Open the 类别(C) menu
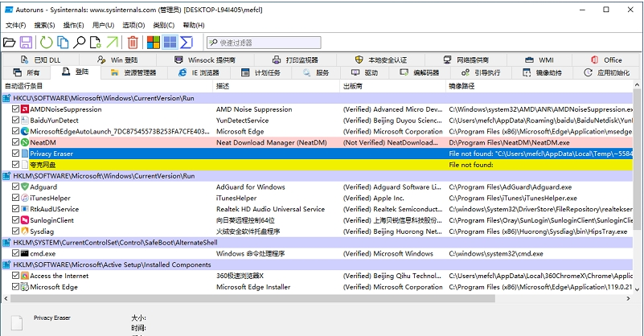This screenshot has width=644, height=336. [x=163, y=25]
